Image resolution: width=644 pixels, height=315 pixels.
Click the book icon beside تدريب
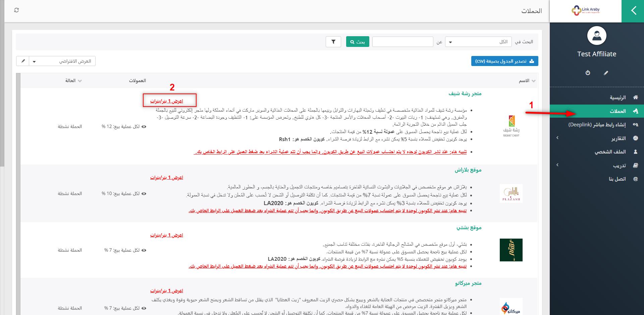click(x=635, y=166)
